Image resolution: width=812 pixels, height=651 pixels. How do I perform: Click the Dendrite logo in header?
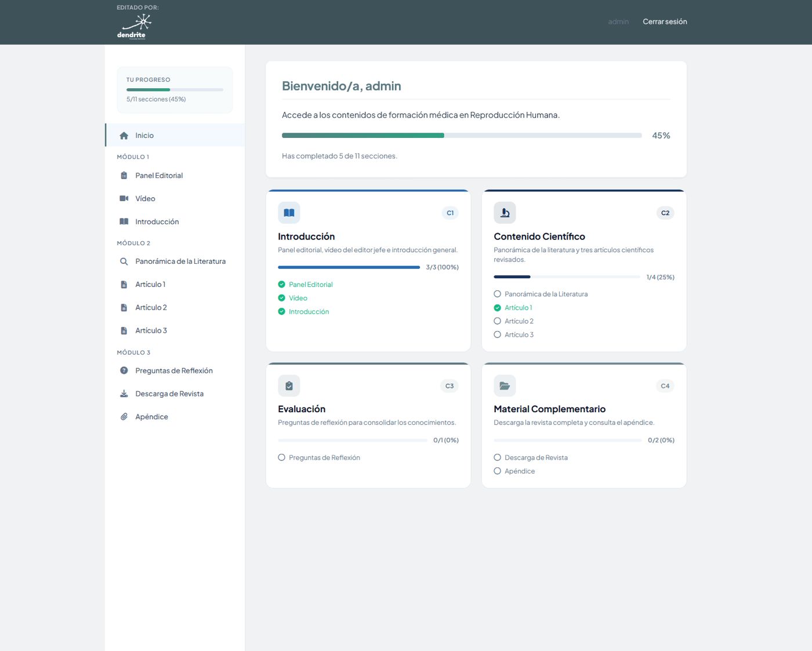tap(134, 27)
